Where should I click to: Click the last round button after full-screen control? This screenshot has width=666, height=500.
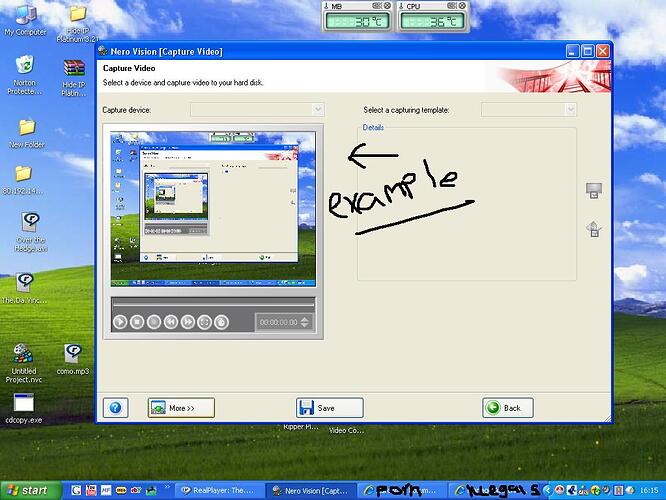221,322
